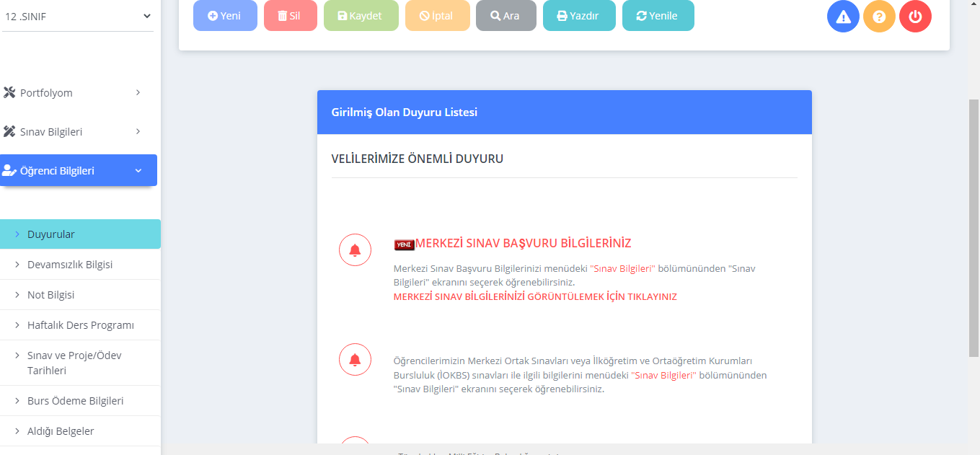Open Not Bilgisi from sidebar
The image size is (980, 455).
[50, 295]
